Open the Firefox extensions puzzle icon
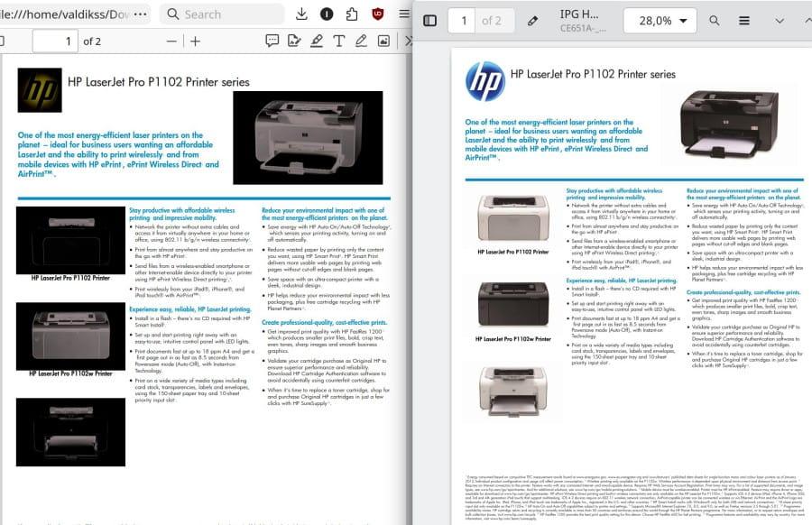This screenshot has width=812, height=525. [x=351, y=14]
